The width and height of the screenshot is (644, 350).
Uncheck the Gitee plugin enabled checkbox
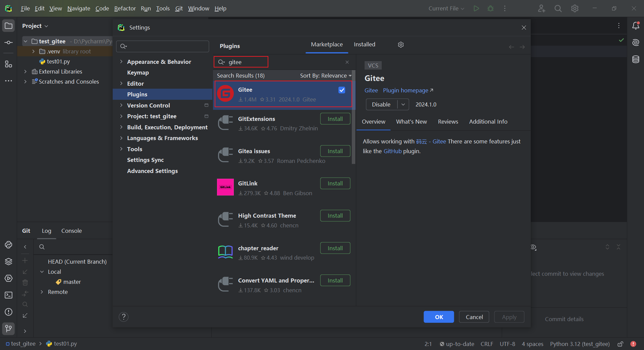[342, 90]
